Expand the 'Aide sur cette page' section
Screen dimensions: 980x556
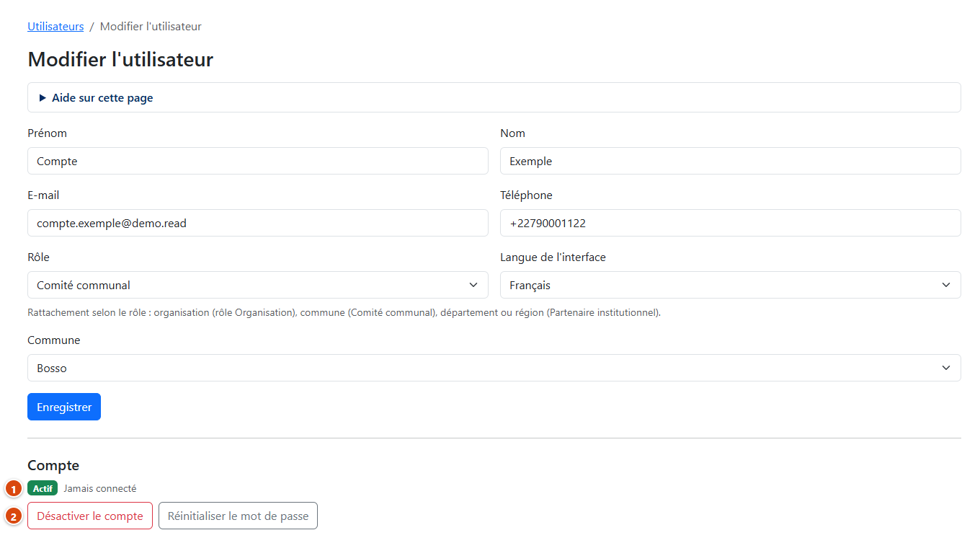[494, 97]
